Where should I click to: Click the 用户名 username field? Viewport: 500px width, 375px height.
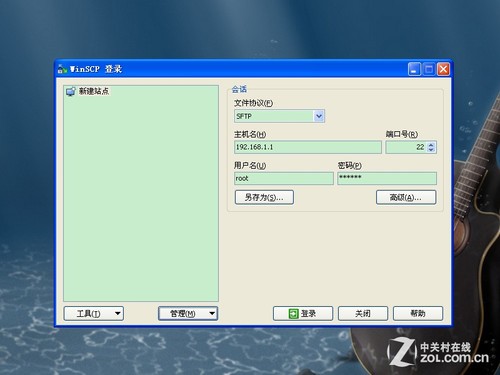(x=284, y=178)
